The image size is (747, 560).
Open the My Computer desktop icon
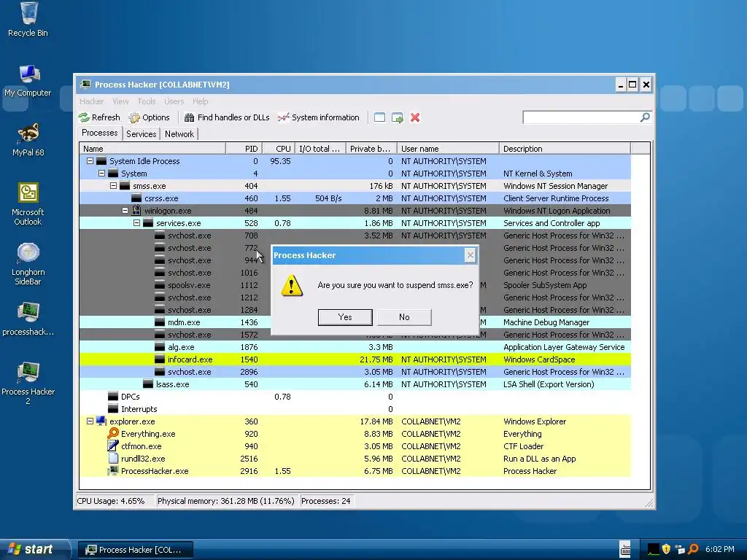tap(28, 80)
